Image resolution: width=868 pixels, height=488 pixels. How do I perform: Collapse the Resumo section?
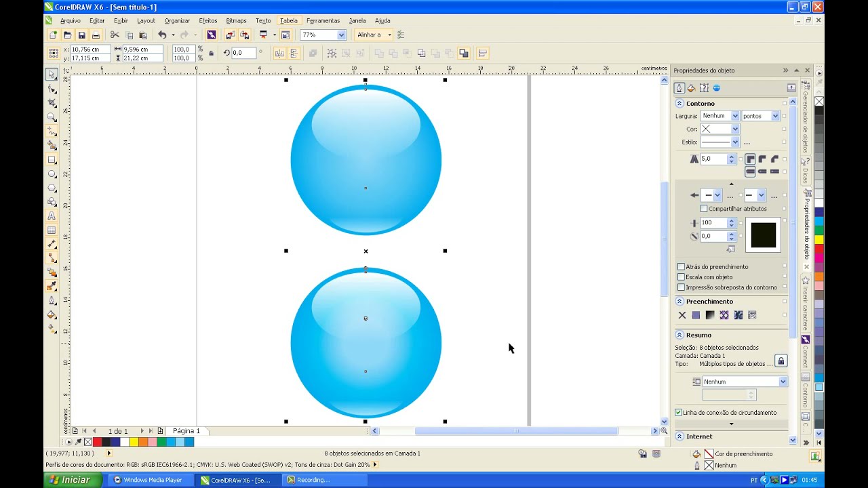[679, 335]
